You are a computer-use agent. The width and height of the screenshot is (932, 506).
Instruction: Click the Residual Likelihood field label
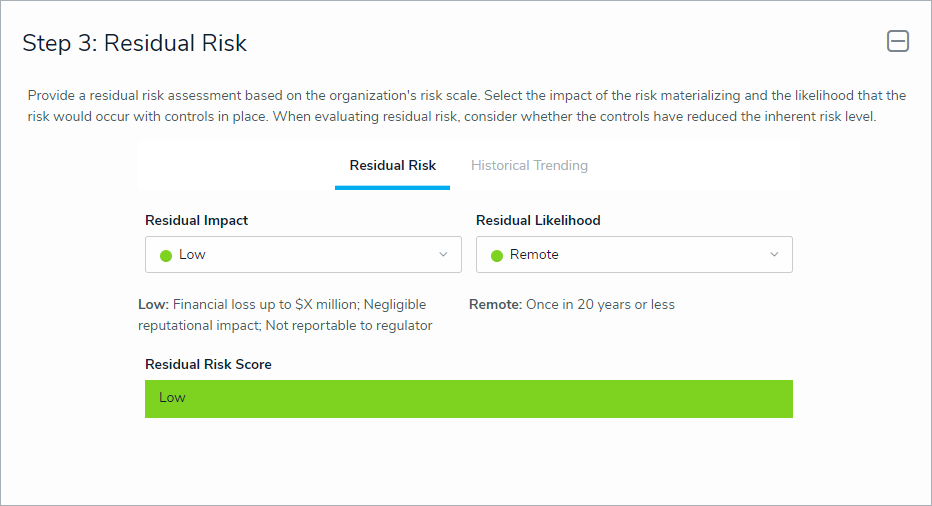coord(538,220)
